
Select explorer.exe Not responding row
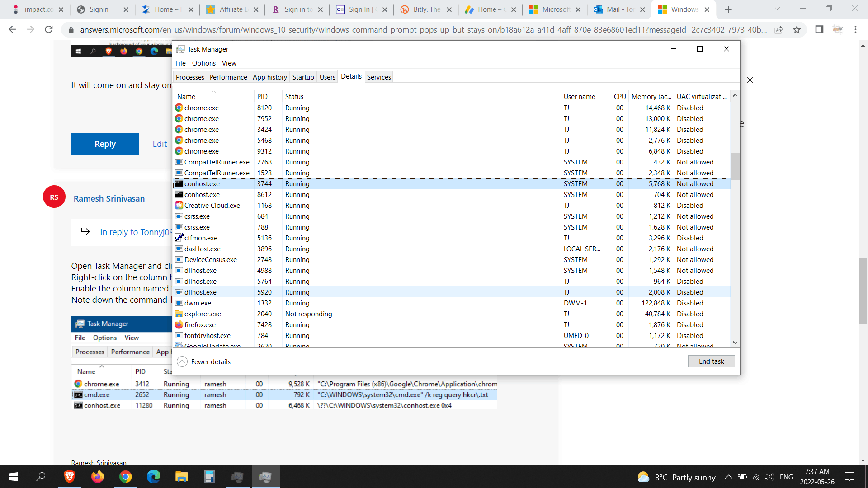tap(452, 314)
